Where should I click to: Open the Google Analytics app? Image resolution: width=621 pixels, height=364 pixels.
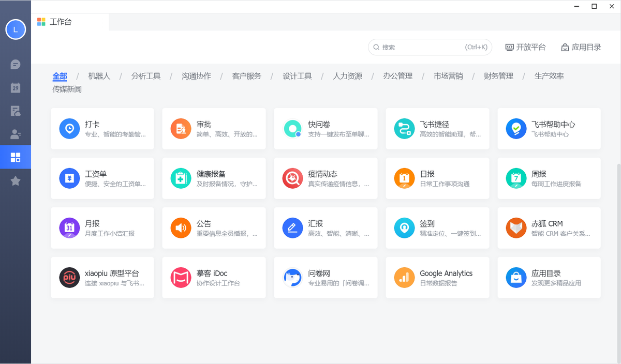(x=437, y=277)
